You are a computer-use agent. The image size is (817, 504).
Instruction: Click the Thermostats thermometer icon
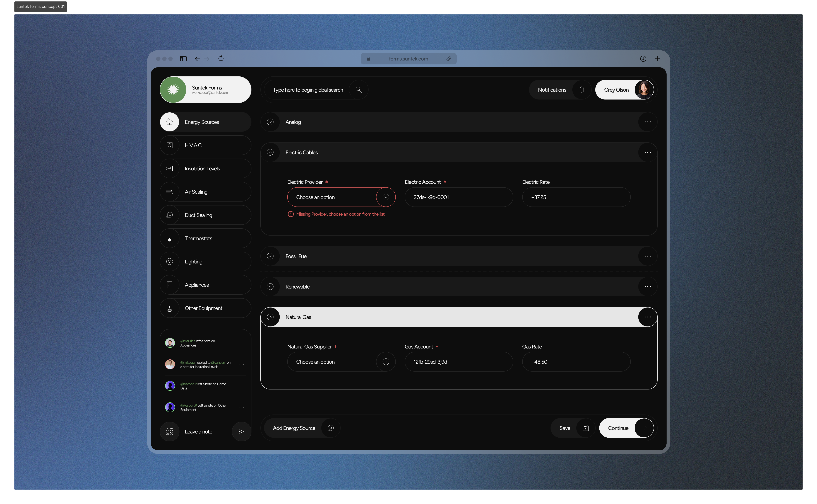(169, 238)
